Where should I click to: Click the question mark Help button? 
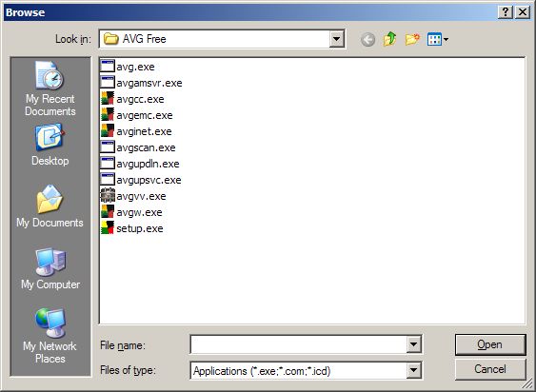(506, 12)
